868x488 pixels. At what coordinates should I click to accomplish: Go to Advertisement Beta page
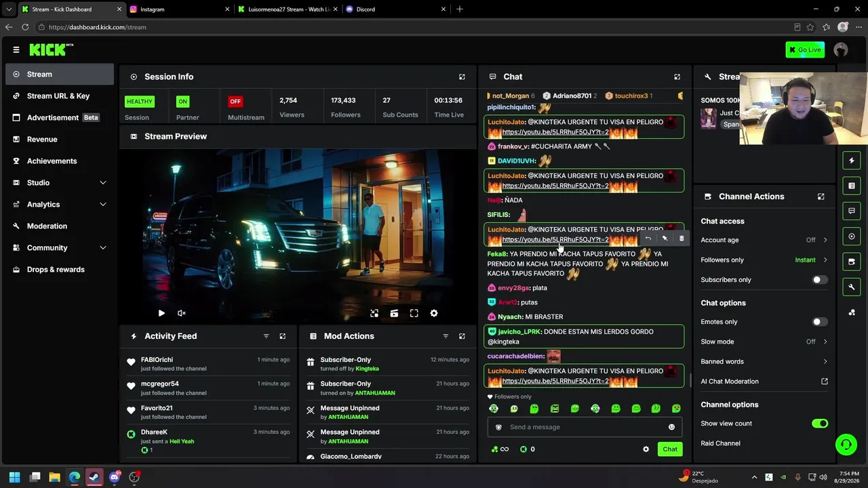point(60,118)
